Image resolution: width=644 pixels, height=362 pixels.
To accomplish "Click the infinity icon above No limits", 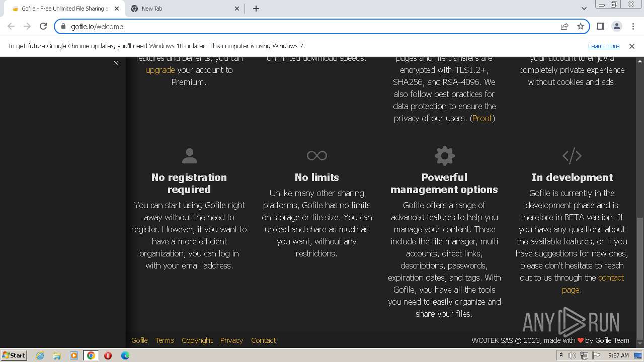I will pos(317,156).
